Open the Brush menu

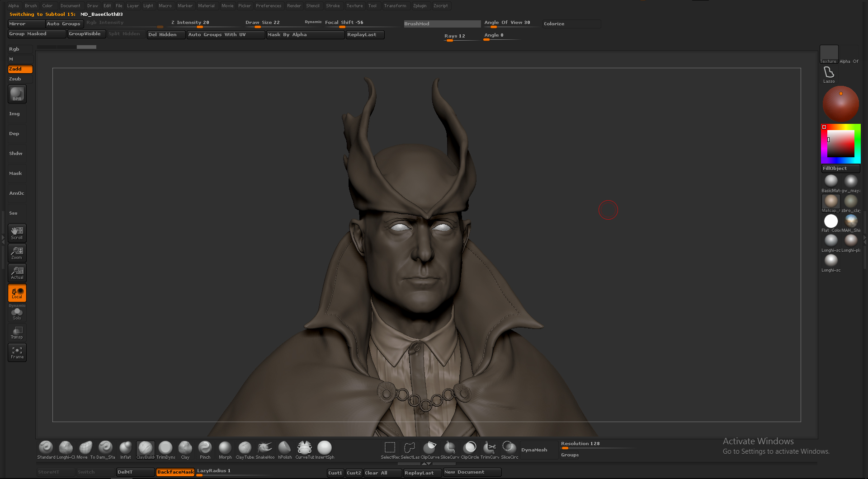[x=31, y=6]
